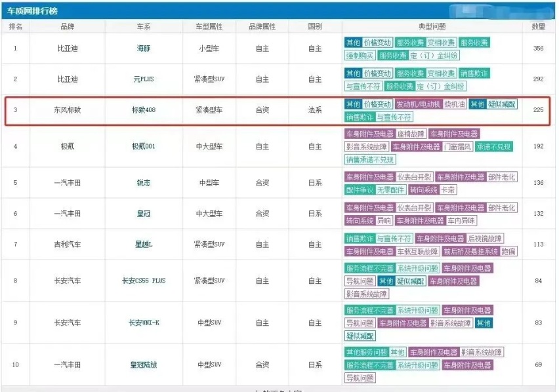This screenshot has height=392, width=559.
Task: Click the quantity value 84
Action: [538, 281]
